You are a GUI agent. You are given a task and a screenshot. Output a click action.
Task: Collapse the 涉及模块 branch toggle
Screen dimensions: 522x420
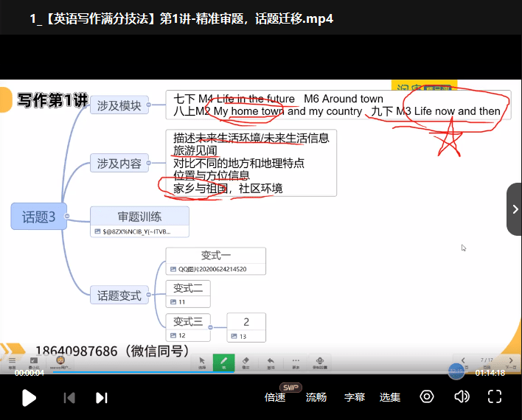(149, 105)
